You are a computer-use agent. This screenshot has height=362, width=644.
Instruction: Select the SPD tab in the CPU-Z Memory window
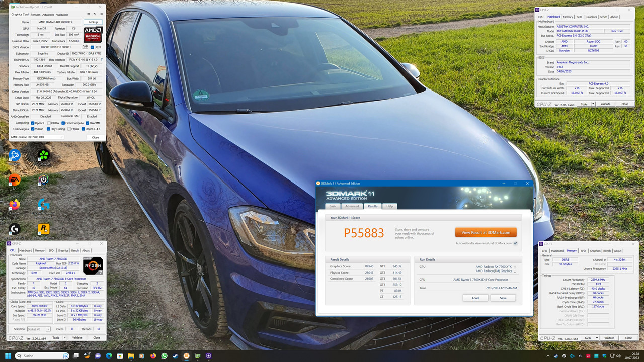point(583,251)
